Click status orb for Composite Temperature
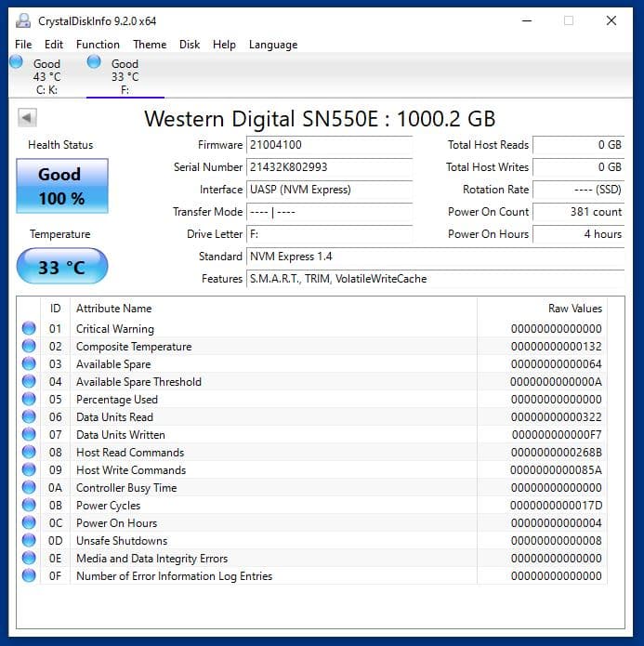This screenshot has width=644, height=646. 29,346
